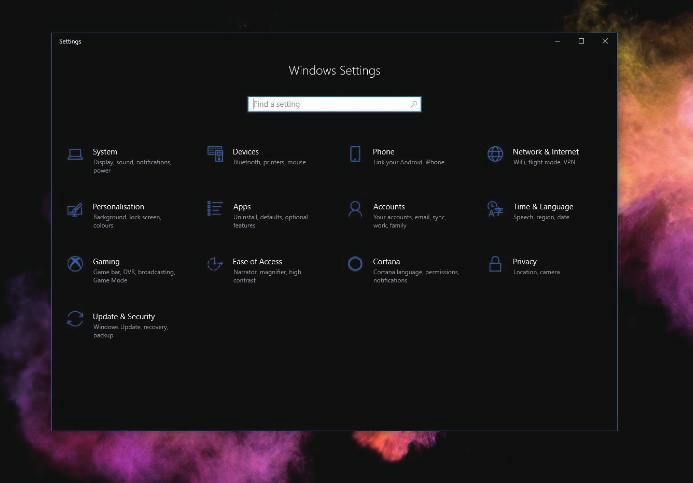Screen dimensions: 693x483
Task: Focus the Find a setting box
Action: tap(334, 104)
